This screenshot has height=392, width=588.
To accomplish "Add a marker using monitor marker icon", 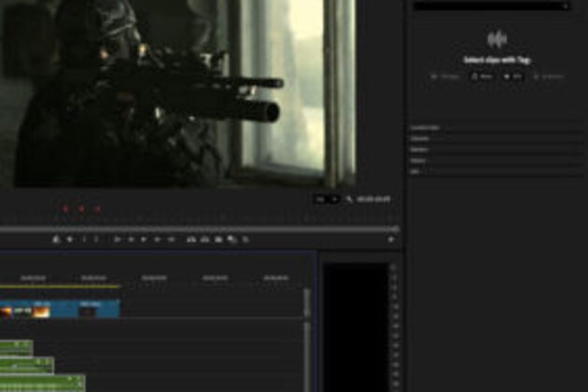I will pos(70,239).
